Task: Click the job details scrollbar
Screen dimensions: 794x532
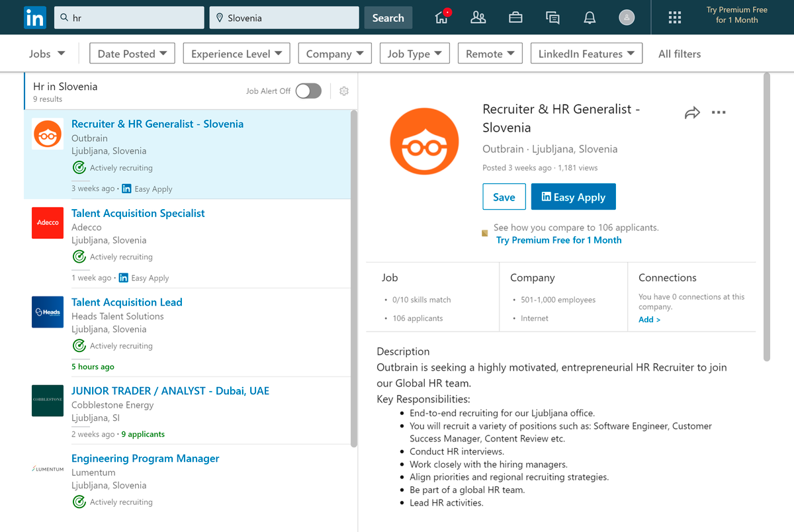Action: pyautogui.click(x=767, y=216)
